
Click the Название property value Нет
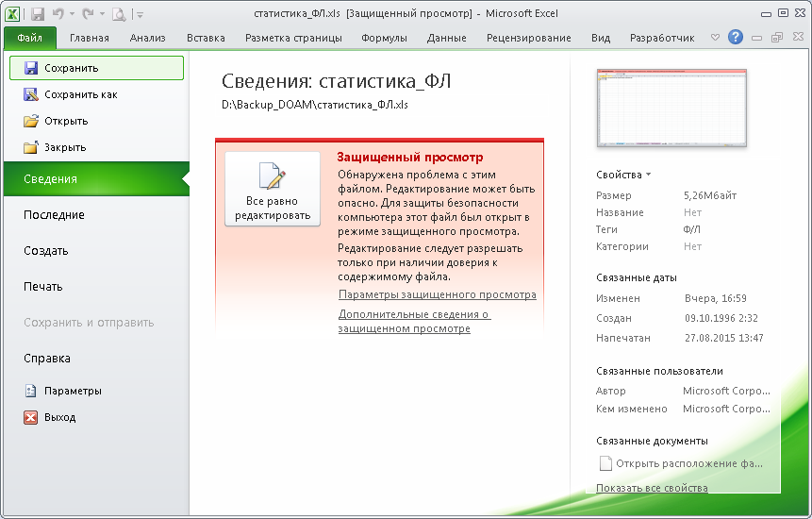692,212
